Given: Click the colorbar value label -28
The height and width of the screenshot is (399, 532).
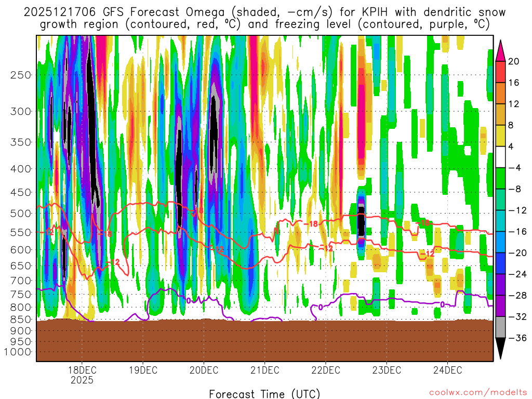Looking at the screenshot, I should pyautogui.click(x=517, y=296).
